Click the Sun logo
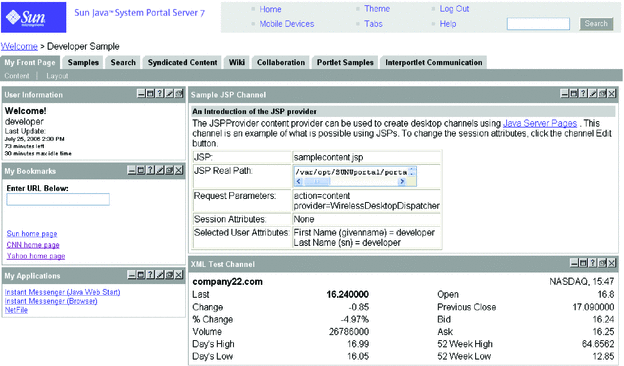The height and width of the screenshot is (366, 624). [34, 17]
